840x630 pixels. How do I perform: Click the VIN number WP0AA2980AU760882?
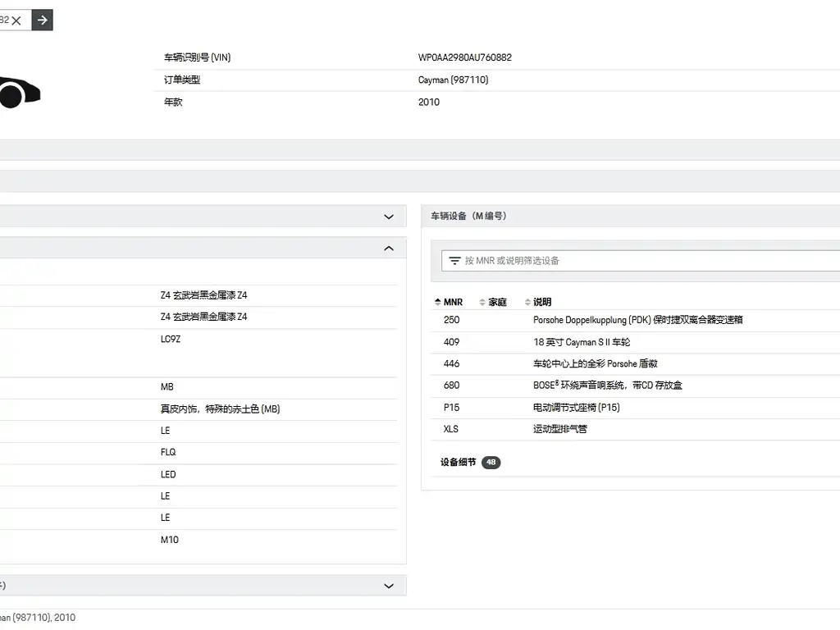(x=464, y=57)
